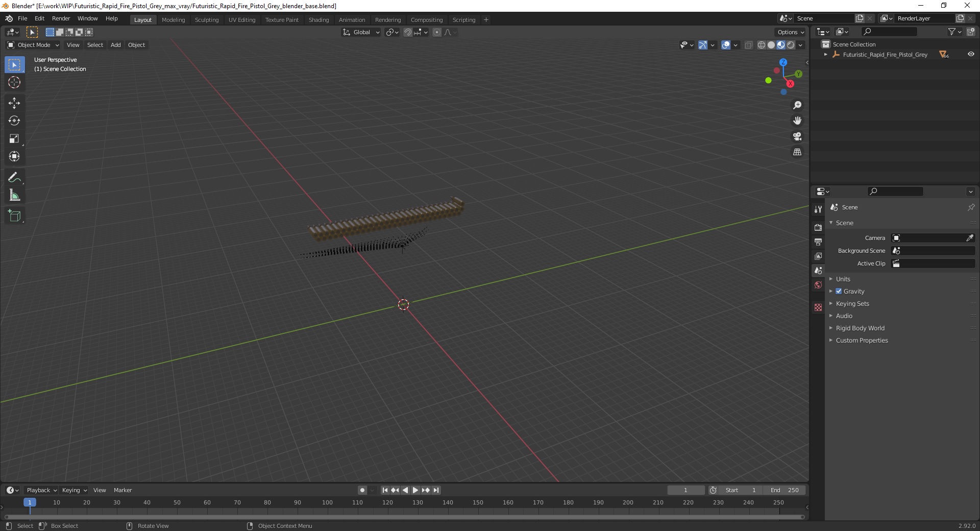Toggle viewport gizmos display

(703, 45)
